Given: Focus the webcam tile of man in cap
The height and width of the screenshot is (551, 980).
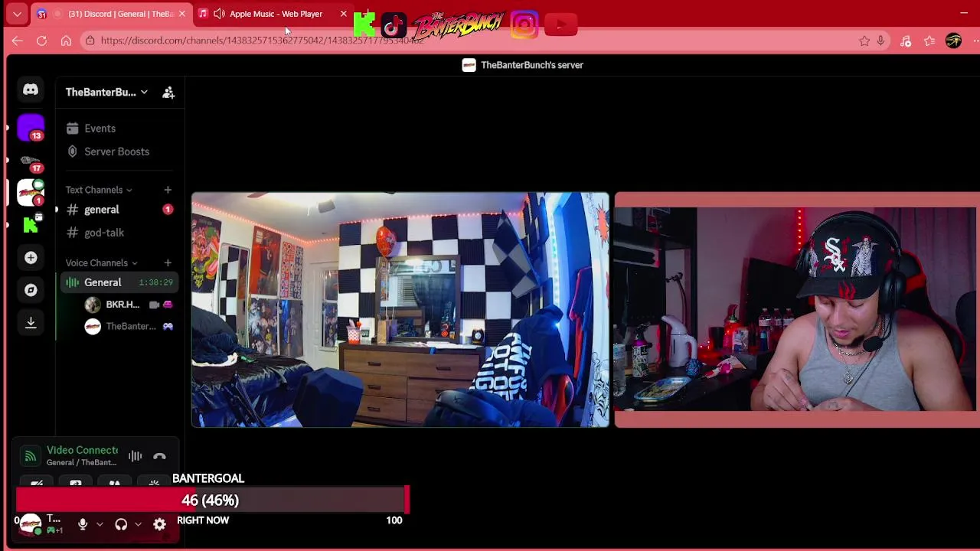Looking at the screenshot, I should point(796,310).
